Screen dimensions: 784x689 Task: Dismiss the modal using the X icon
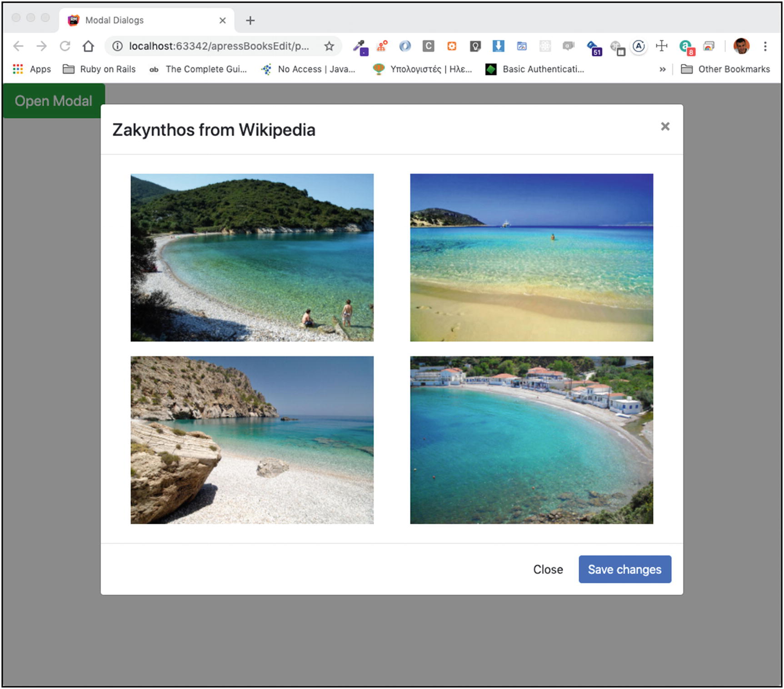click(665, 126)
